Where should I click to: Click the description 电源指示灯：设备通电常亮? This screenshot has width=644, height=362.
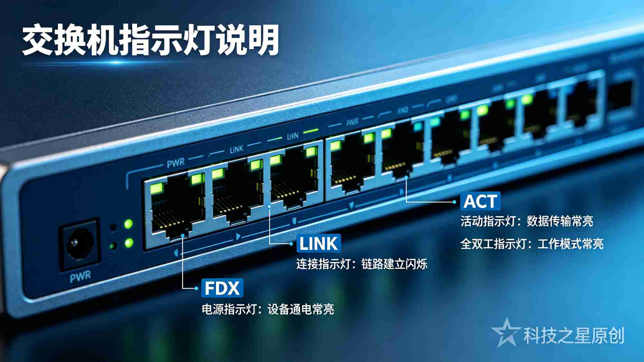pyautogui.click(x=268, y=310)
